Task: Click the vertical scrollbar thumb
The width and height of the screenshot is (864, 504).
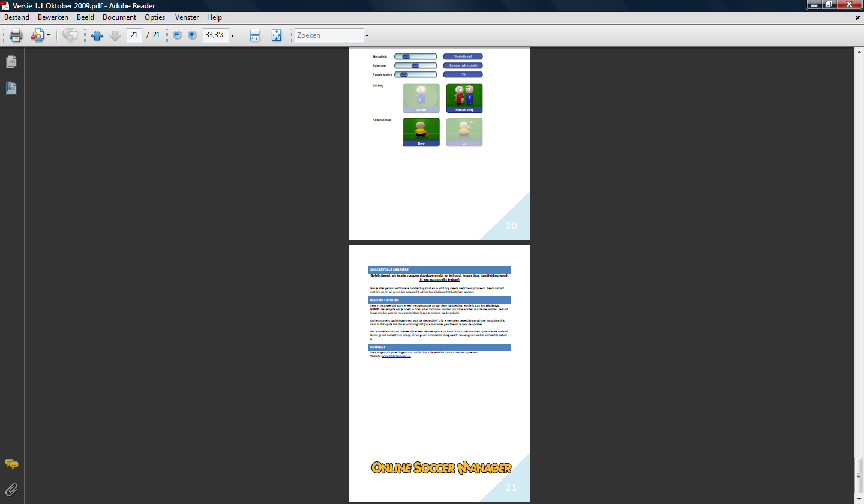Action: (x=859, y=474)
